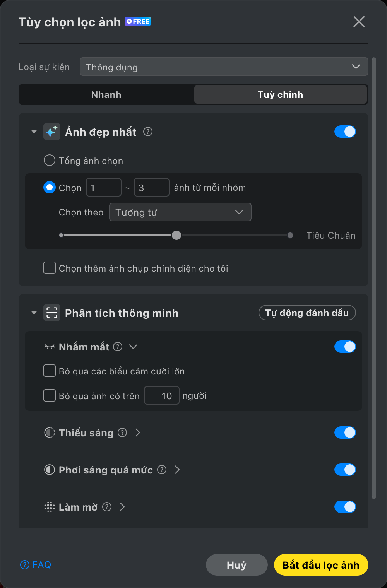The image size is (387, 588).
Task: Click the Phân tích thông minh scan icon
Action: [52, 313]
